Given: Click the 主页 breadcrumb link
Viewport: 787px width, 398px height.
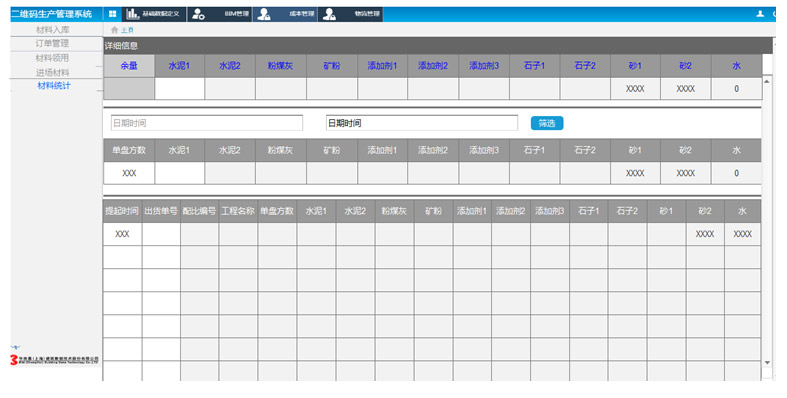Looking at the screenshot, I should 127,30.
